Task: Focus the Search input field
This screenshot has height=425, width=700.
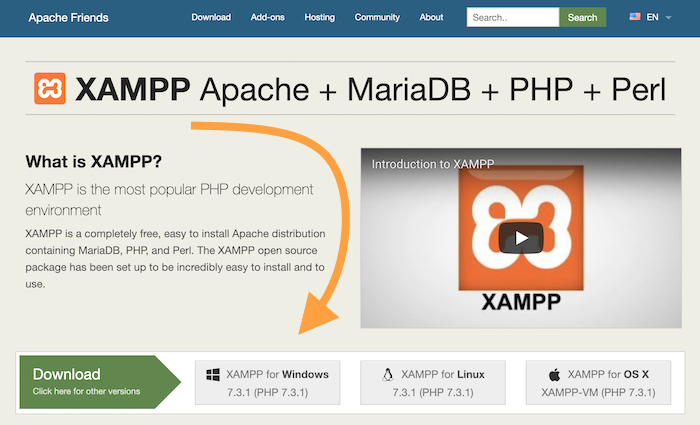Action: (x=513, y=17)
